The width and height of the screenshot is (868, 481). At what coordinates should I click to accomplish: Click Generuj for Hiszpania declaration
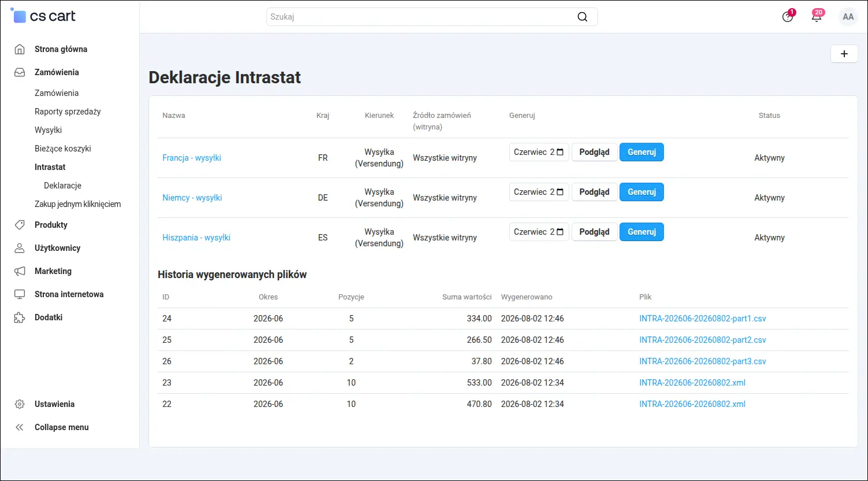[x=641, y=232]
